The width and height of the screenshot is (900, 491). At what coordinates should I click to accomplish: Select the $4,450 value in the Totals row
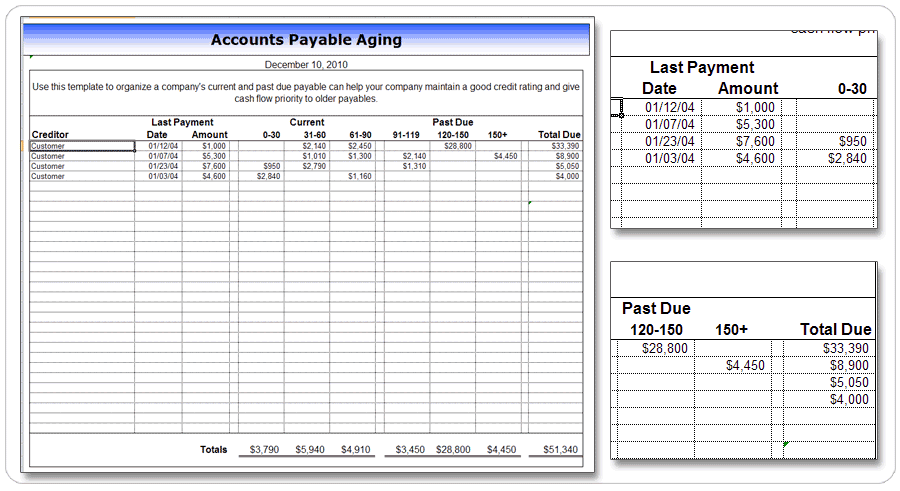(502, 450)
